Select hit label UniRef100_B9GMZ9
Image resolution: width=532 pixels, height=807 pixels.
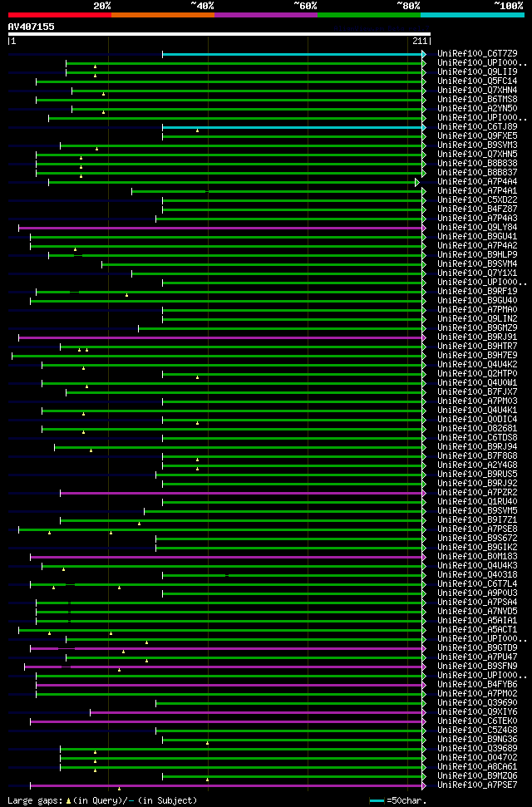tap(477, 327)
